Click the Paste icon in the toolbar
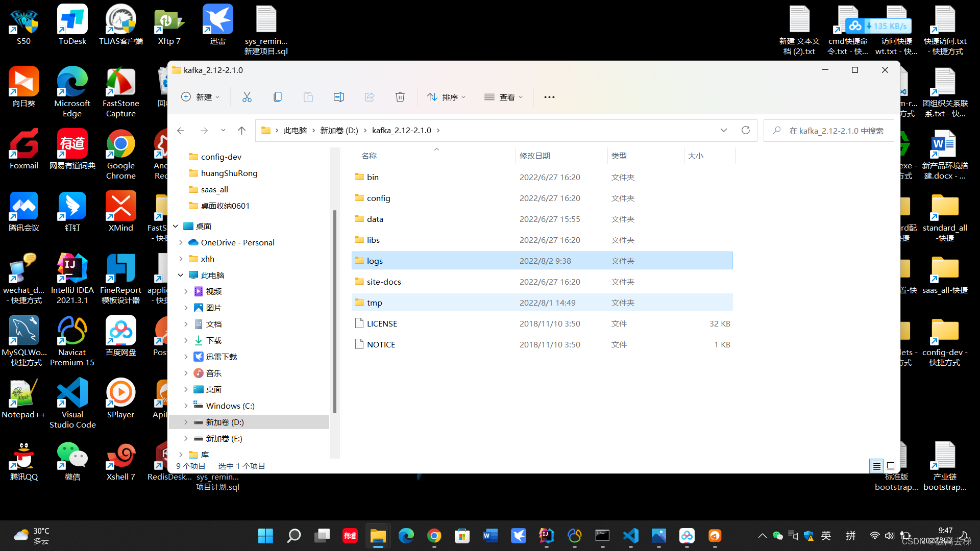980x551 pixels. click(x=308, y=97)
